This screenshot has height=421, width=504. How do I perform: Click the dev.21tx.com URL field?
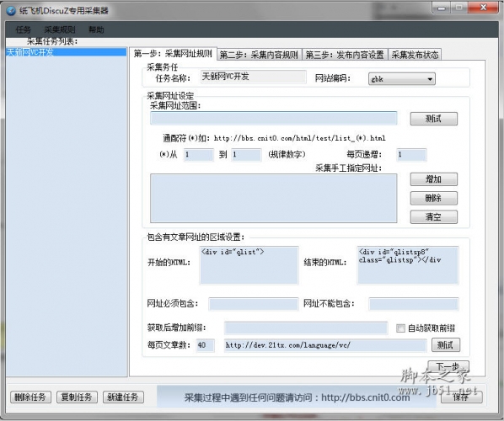pos(325,345)
